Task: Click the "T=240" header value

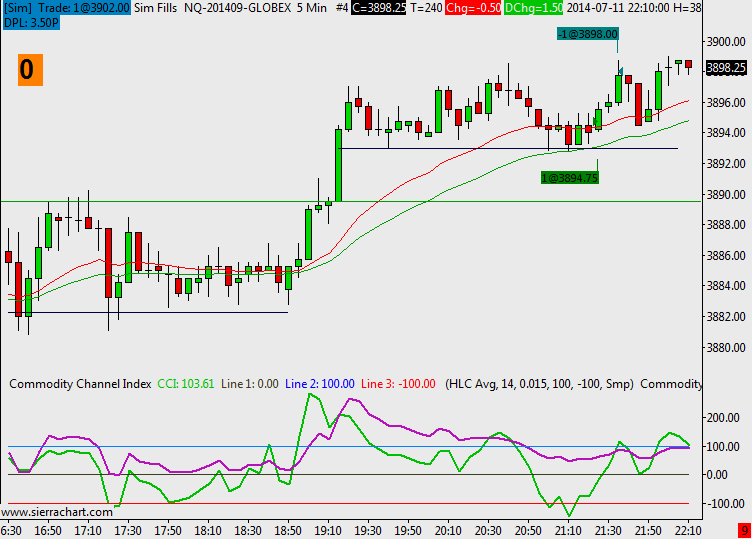Action: 426,8
